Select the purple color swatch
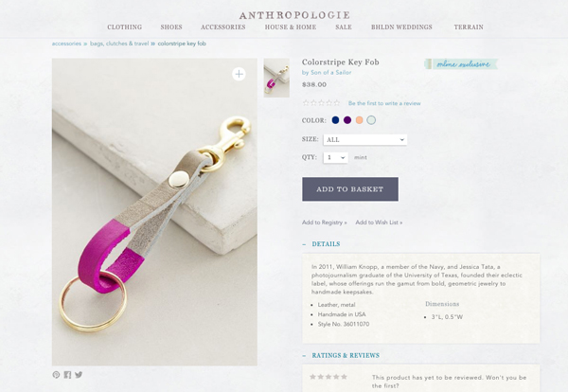The height and width of the screenshot is (392, 568). 347,120
